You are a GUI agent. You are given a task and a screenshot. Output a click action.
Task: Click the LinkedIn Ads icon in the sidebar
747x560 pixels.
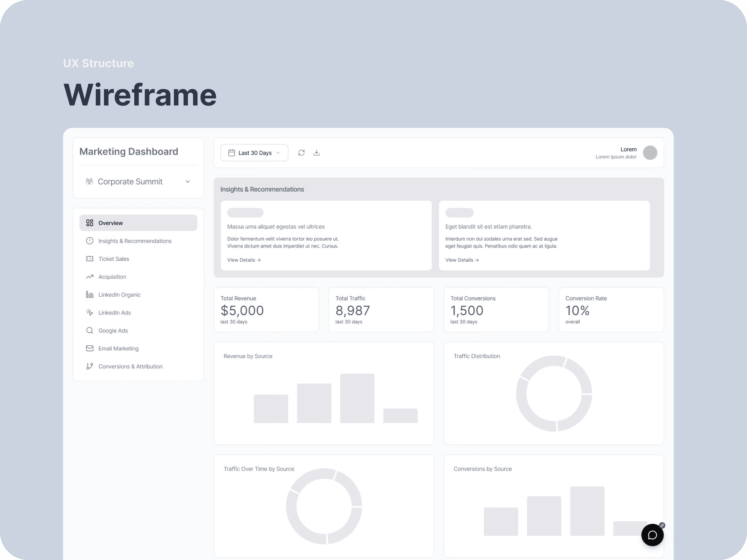[89, 312]
